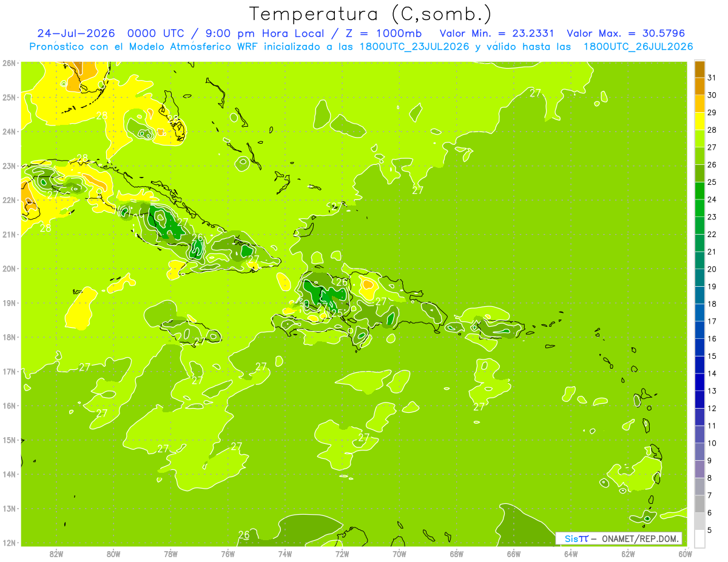The height and width of the screenshot is (562, 728).
Task: Click the "20N" latitude label
Action: tap(8, 268)
